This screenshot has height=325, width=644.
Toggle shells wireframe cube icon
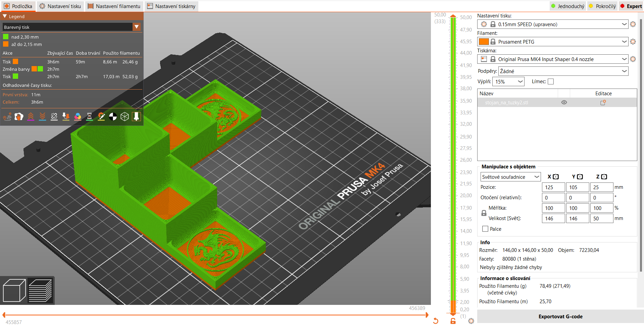pos(125,117)
